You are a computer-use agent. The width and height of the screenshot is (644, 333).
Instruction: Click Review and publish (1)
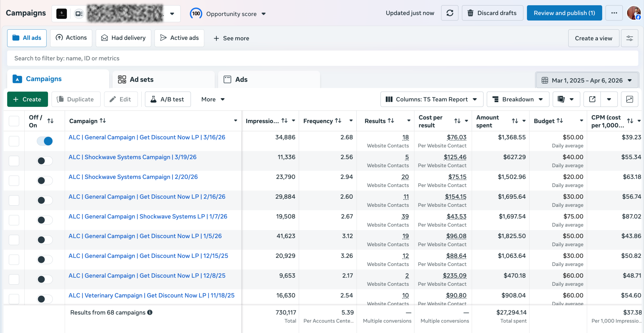click(564, 13)
